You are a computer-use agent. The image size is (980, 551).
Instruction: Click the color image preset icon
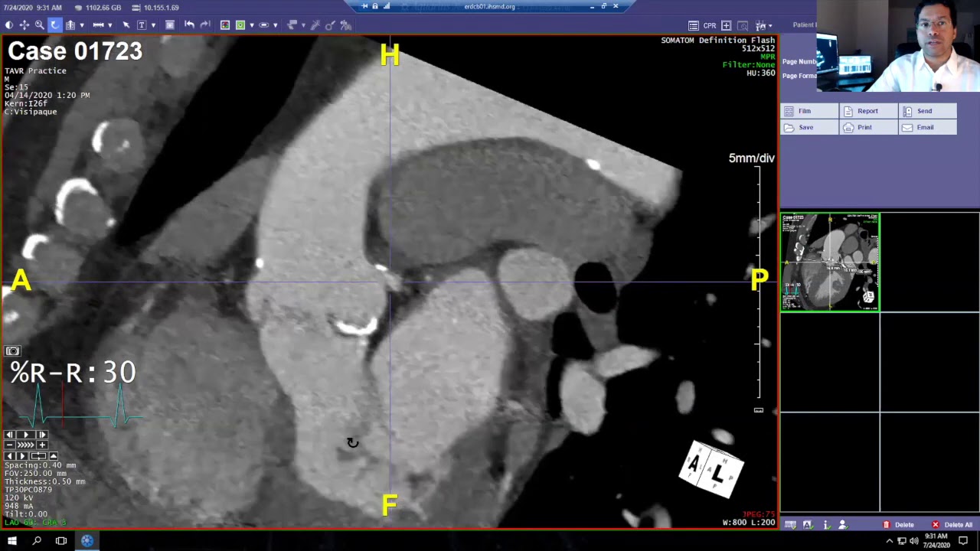[225, 25]
